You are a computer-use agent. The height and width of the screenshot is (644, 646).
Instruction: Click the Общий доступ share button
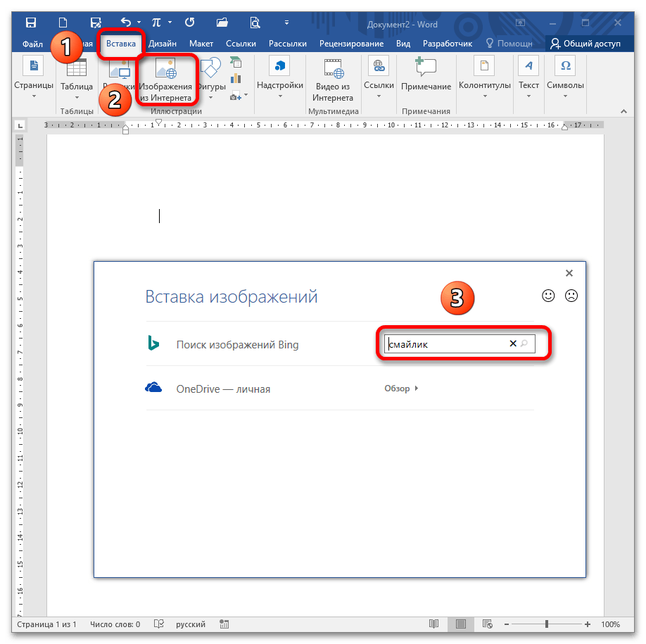click(x=585, y=43)
